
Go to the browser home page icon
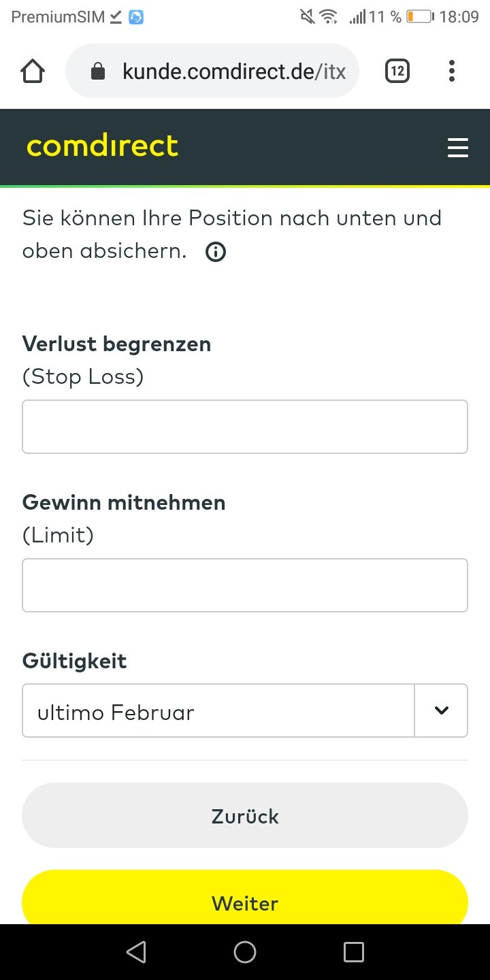coord(33,71)
